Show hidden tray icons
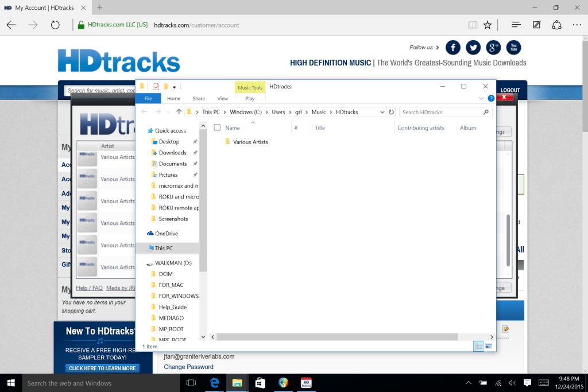Screen dimensions: 588x392 [469, 383]
